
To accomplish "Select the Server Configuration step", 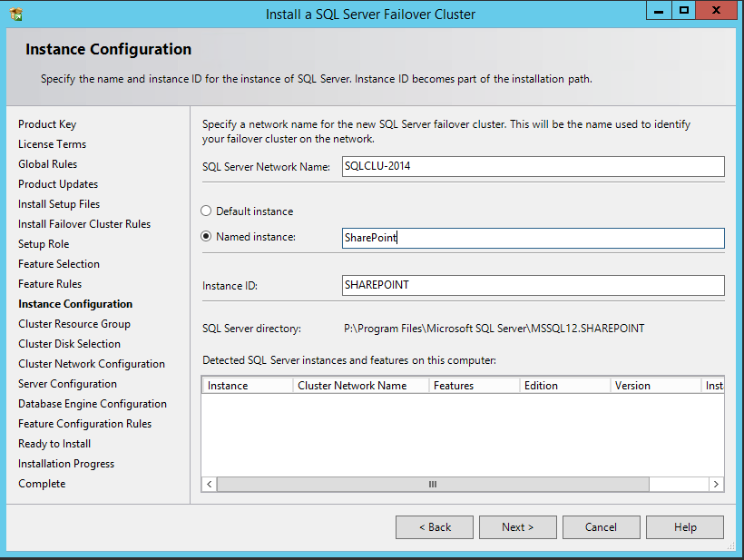I will point(67,383).
